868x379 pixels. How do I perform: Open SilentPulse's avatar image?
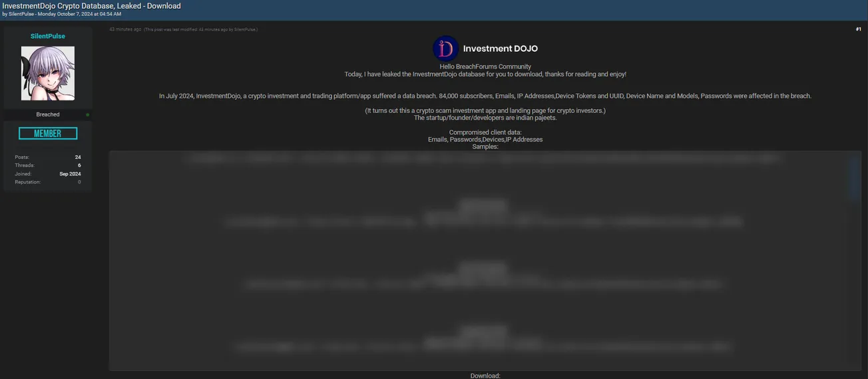[48, 73]
